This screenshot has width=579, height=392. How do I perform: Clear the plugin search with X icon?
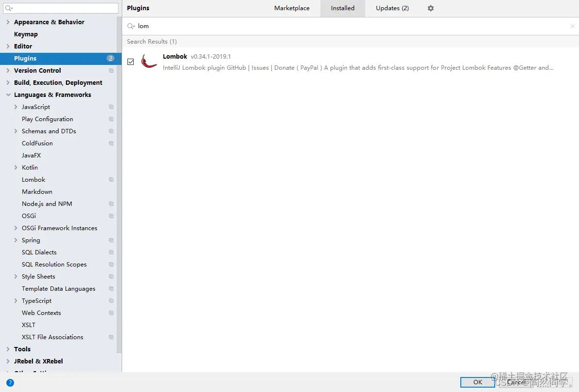(572, 26)
